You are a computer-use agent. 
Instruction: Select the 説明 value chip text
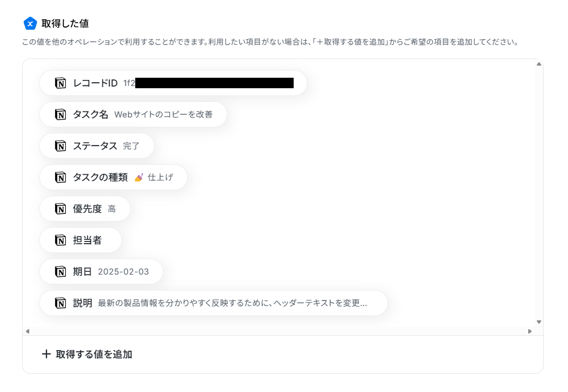pos(232,303)
